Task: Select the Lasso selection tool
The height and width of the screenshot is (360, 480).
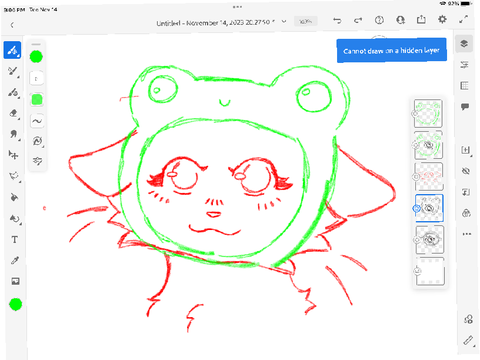Action: click(x=14, y=176)
